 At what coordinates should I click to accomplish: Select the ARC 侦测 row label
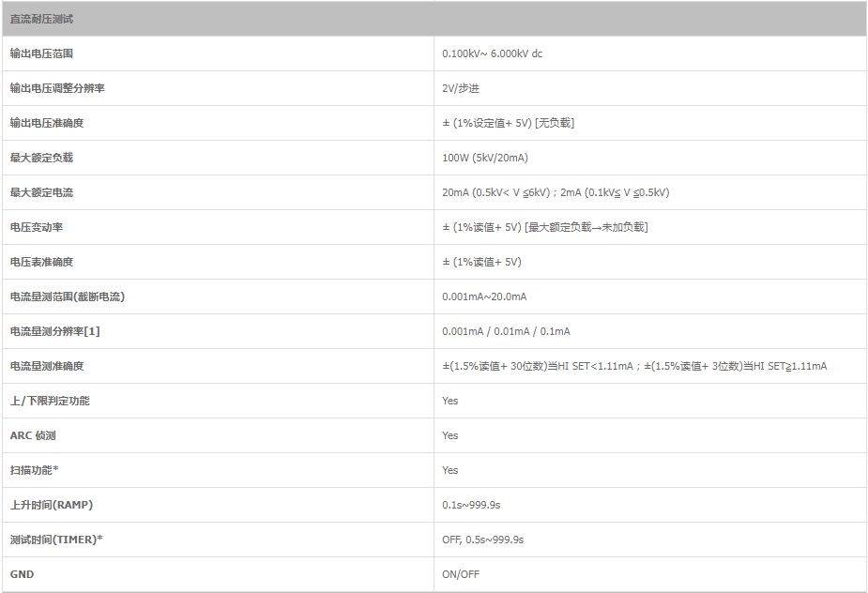click(x=33, y=435)
